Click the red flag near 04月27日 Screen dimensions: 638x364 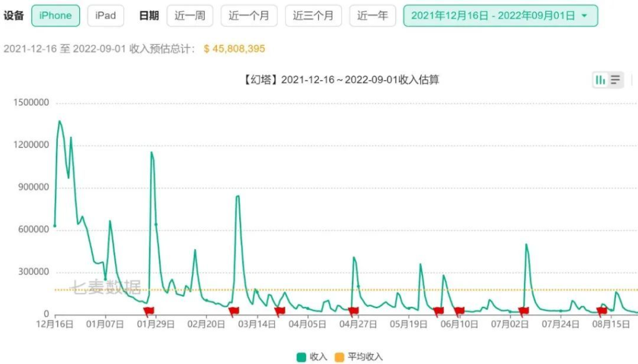click(353, 311)
